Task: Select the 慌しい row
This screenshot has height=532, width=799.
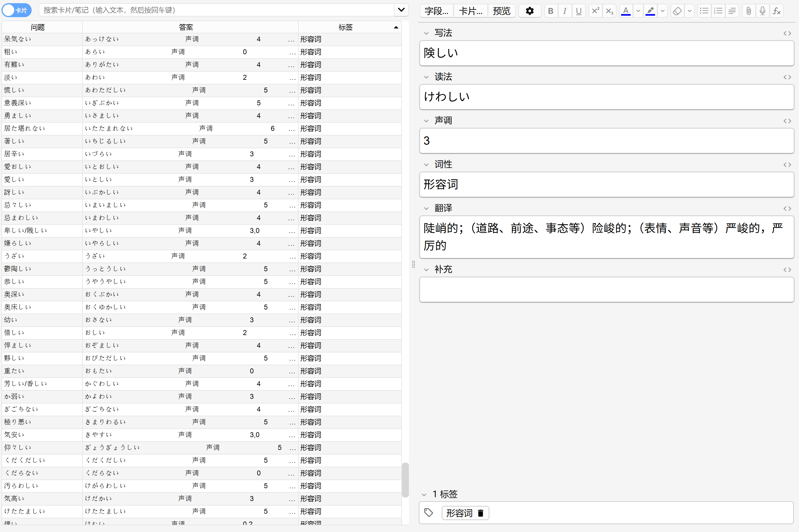Action: point(202,90)
